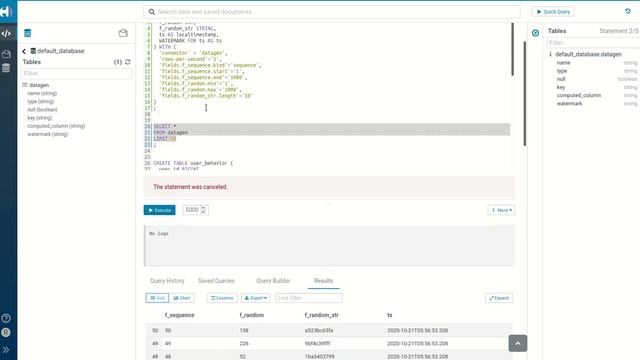640x360 pixels.
Task: Select watermark column in right panel
Action: click(x=569, y=104)
